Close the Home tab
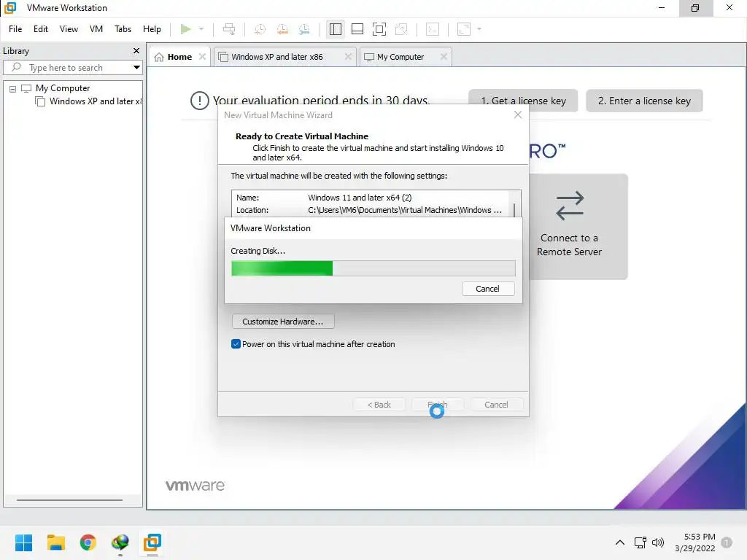Image resolution: width=747 pixels, height=560 pixels. (x=203, y=57)
